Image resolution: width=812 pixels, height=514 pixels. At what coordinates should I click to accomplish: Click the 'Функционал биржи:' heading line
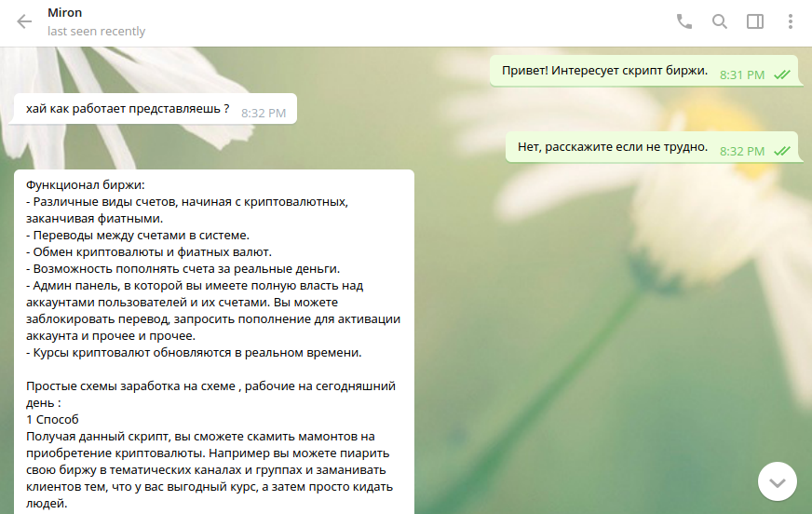(x=86, y=184)
